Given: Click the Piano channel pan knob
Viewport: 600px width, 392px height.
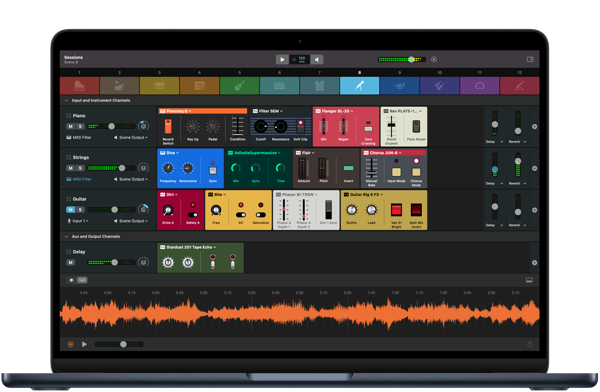Looking at the screenshot, I should coord(143,126).
